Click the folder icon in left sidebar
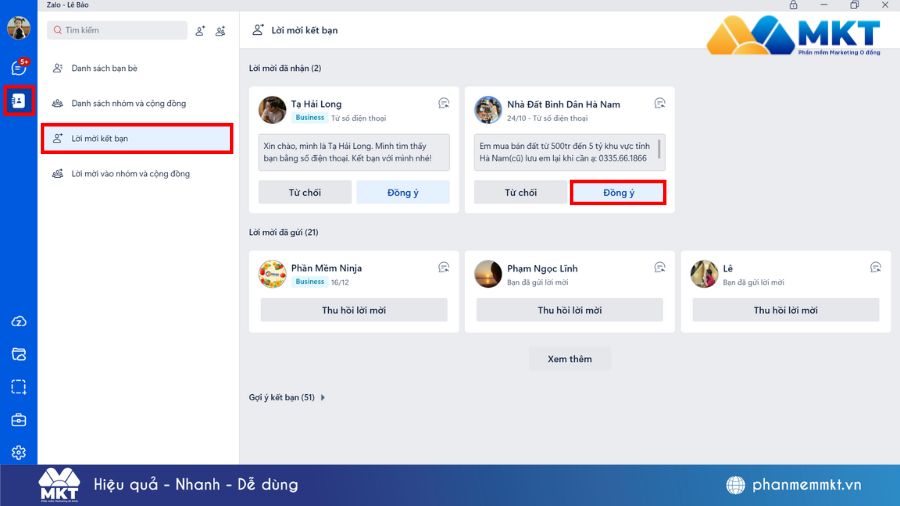 (18, 354)
